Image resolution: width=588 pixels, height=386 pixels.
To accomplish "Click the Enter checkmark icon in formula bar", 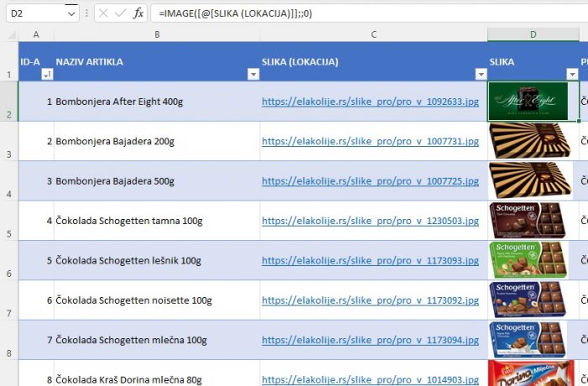I will (x=121, y=13).
